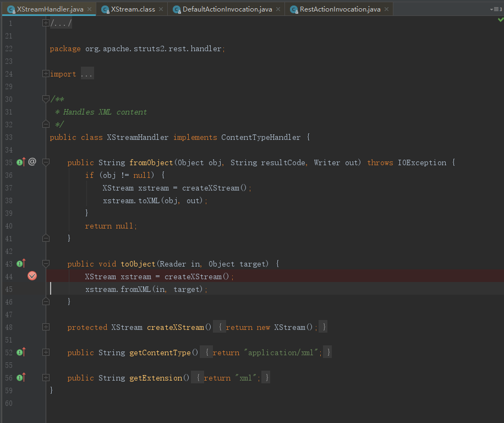Viewport: 504px width, 423px height.
Task: Click the ContentTypeHandler interface name
Action: tap(261, 137)
